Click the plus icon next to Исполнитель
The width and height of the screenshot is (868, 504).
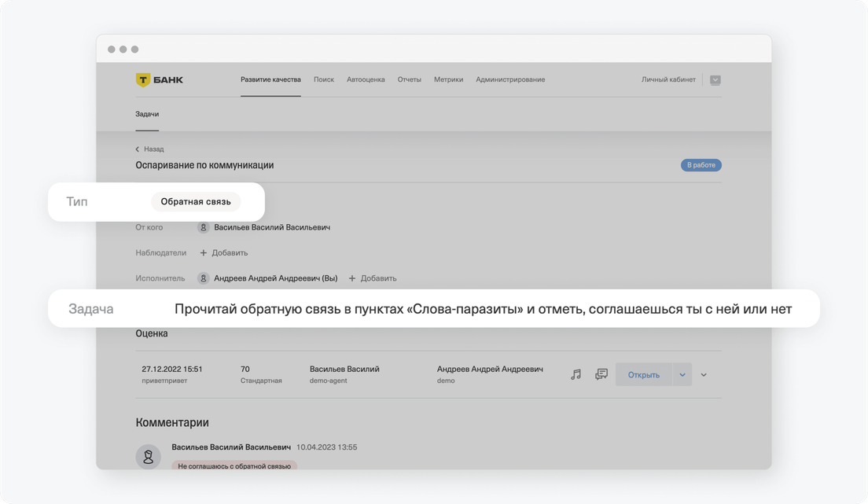pos(352,278)
